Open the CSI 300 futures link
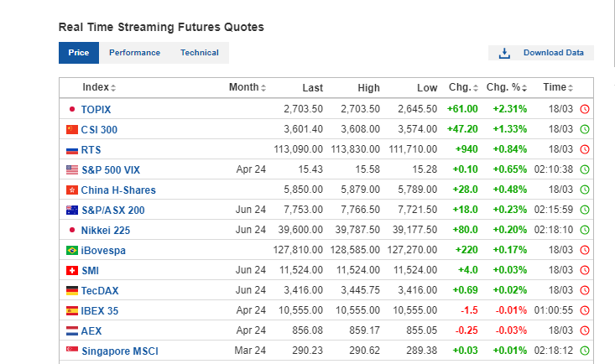 pos(99,130)
